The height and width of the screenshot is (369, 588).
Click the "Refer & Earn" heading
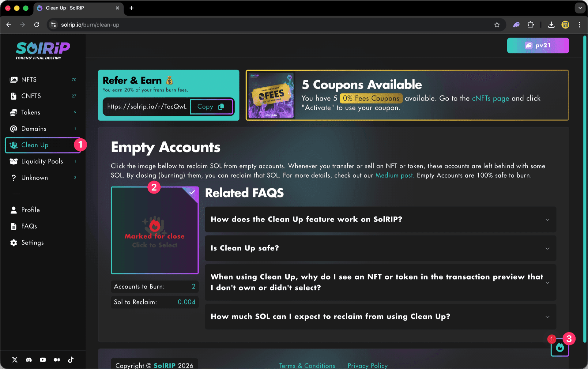coord(132,80)
